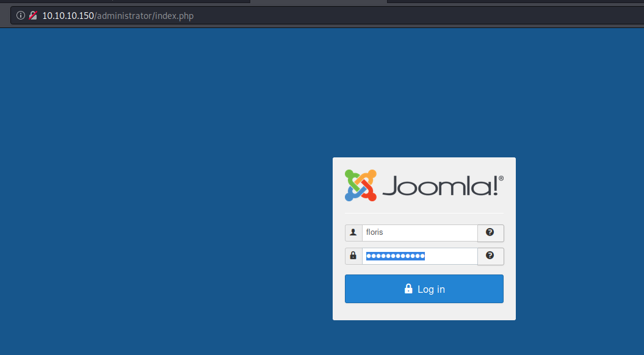Click the help icon next to username
644x355 pixels.
pyautogui.click(x=490, y=232)
